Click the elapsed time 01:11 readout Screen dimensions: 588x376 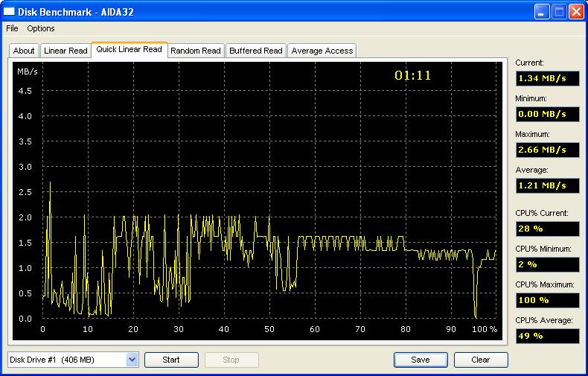coord(412,75)
